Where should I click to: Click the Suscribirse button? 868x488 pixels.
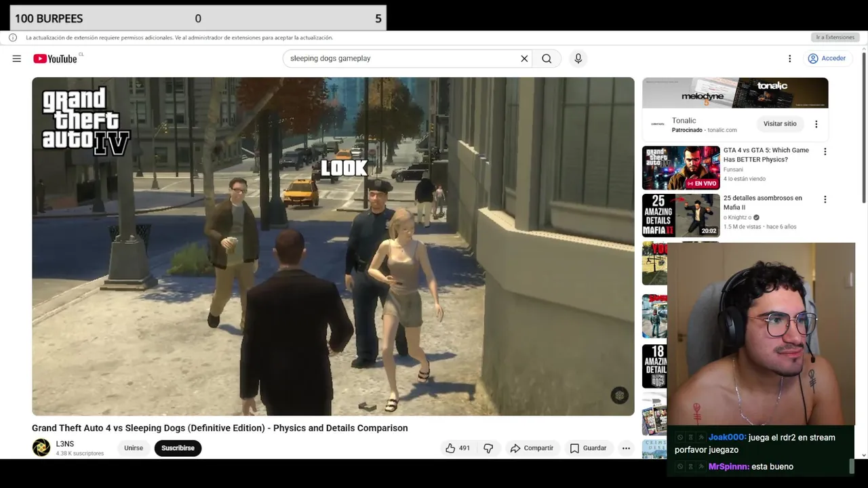pyautogui.click(x=178, y=448)
